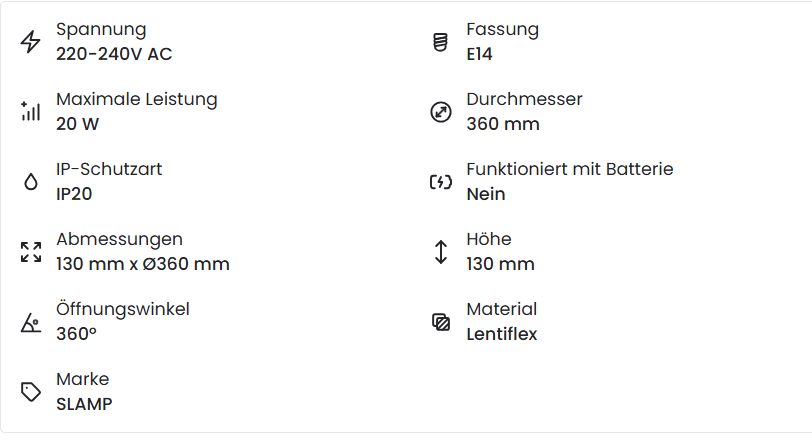Select the SLAMP brand value
This screenshot has height=443, width=812.
(x=84, y=404)
